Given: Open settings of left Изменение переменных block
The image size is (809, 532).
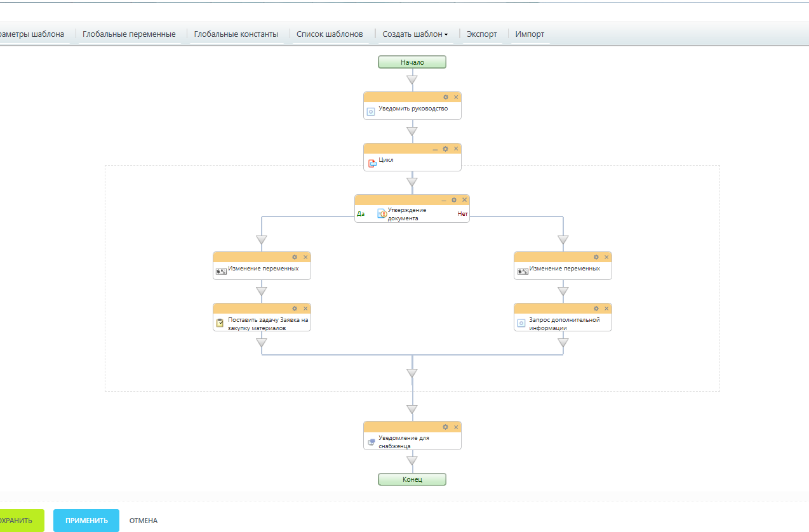Looking at the screenshot, I should (295, 257).
